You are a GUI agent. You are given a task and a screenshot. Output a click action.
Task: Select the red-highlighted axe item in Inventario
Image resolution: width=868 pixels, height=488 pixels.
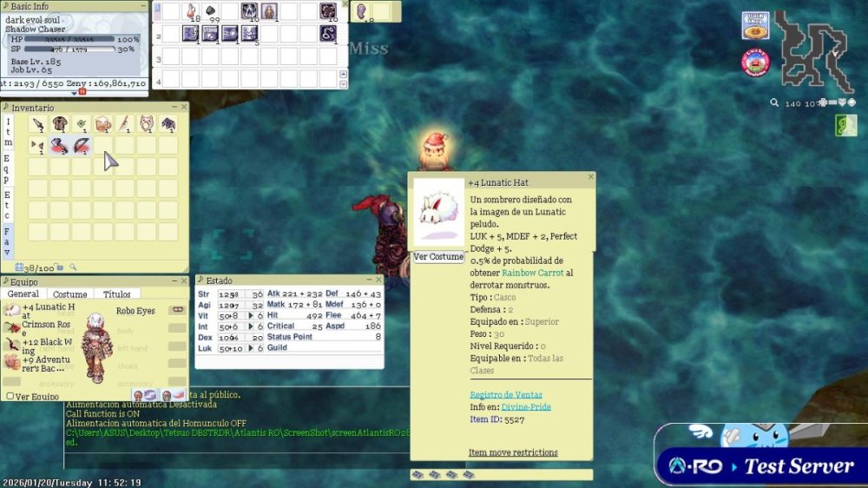[60, 146]
